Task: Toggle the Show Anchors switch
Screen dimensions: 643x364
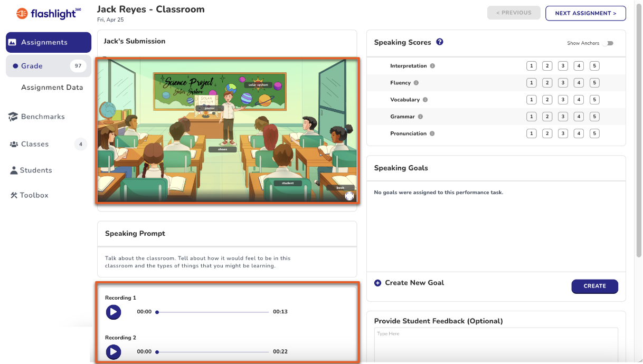Action: [609, 43]
